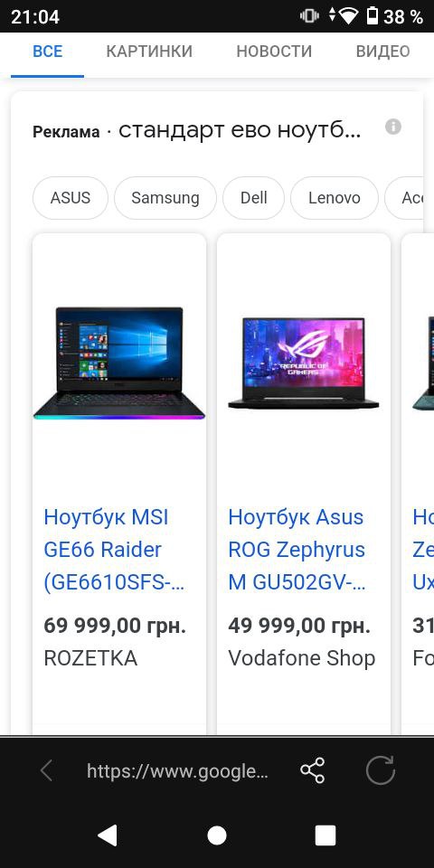
Task: Tap battery icon in status bar
Action: (373, 15)
